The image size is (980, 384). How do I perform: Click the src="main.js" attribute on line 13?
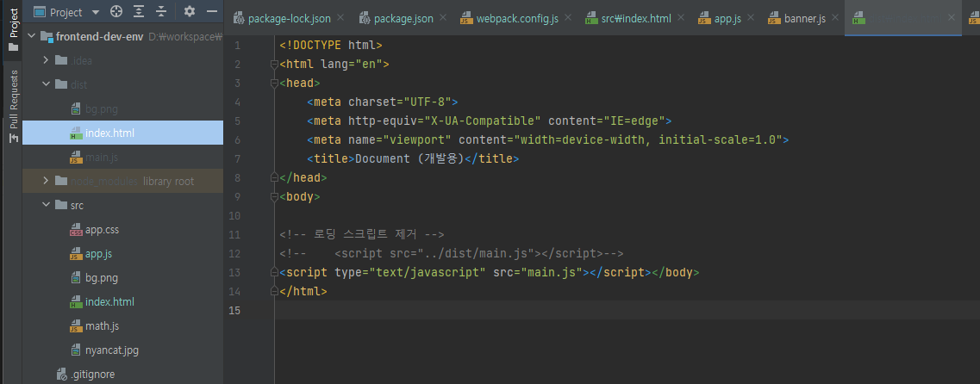coord(538,273)
